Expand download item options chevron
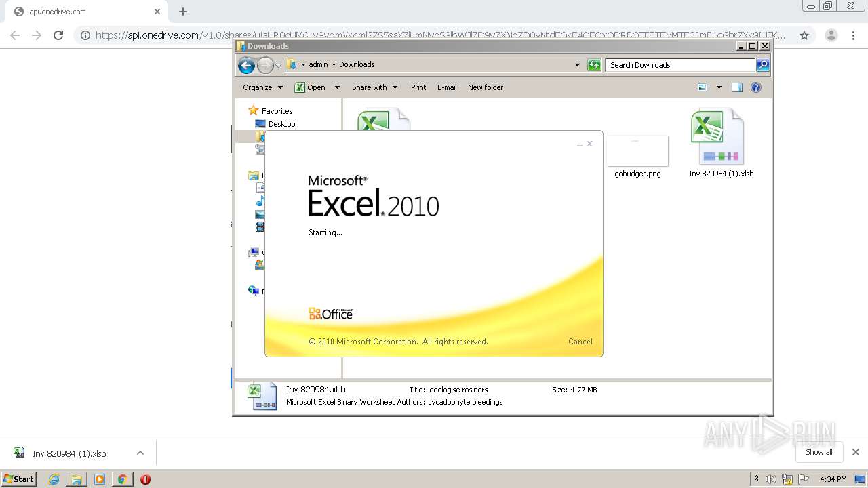The height and width of the screenshot is (488, 868). click(140, 453)
